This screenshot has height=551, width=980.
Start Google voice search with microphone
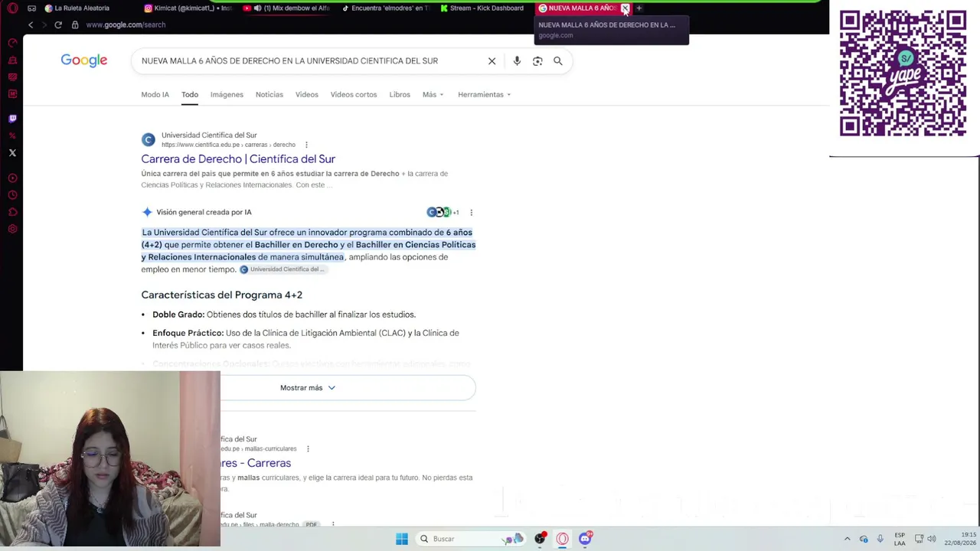coord(517,61)
